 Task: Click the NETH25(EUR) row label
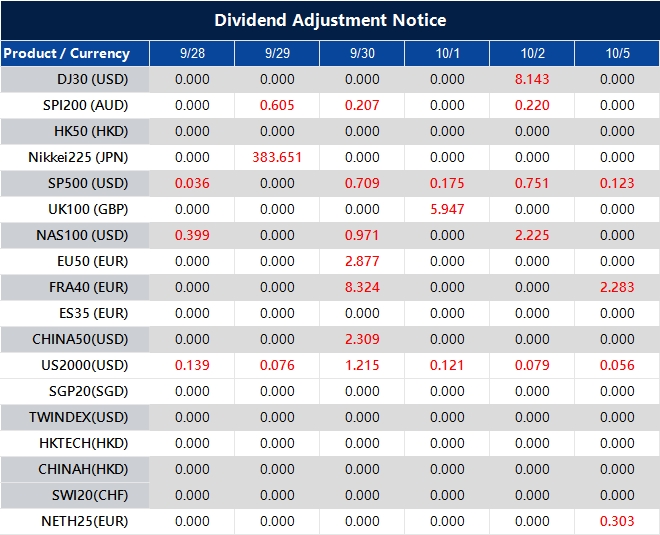(85, 522)
